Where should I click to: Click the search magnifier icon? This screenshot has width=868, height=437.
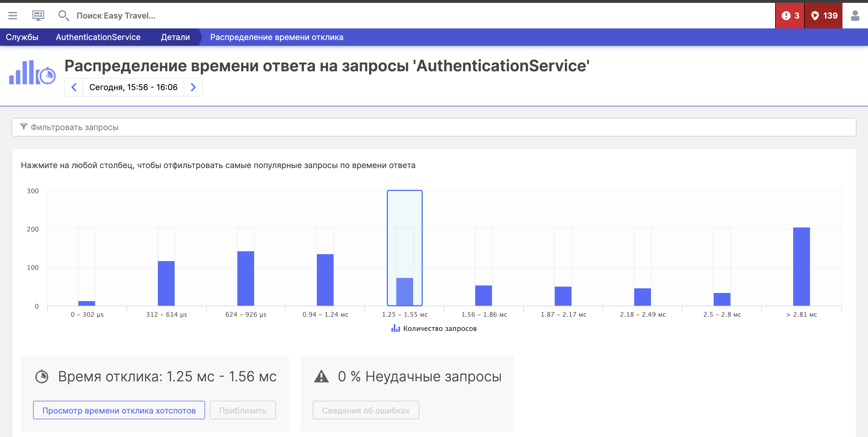pyautogui.click(x=63, y=15)
